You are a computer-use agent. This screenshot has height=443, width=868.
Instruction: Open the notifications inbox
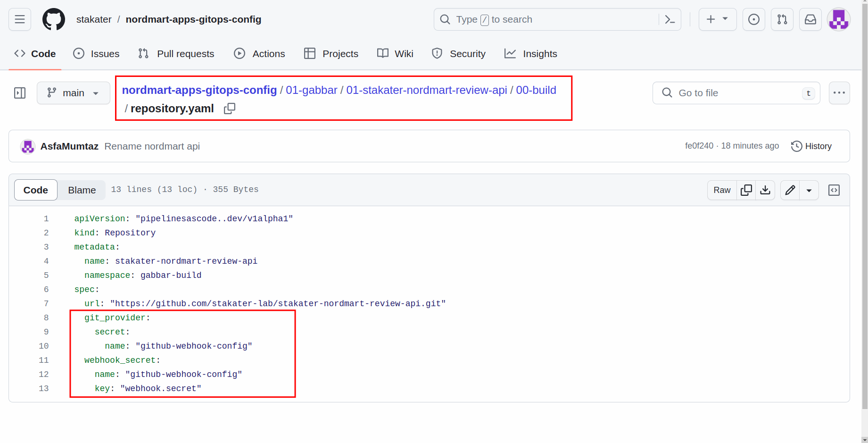point(810,19)
